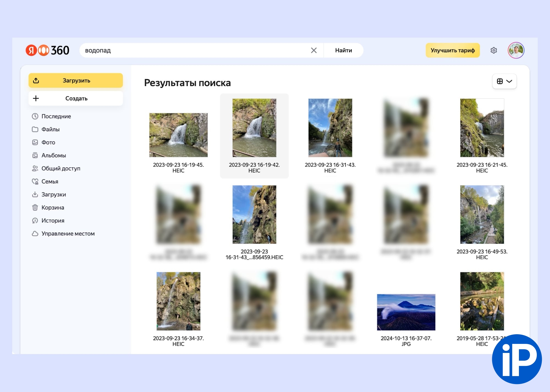
Task: Open Корзина trash icon
Action: [35, 208]
